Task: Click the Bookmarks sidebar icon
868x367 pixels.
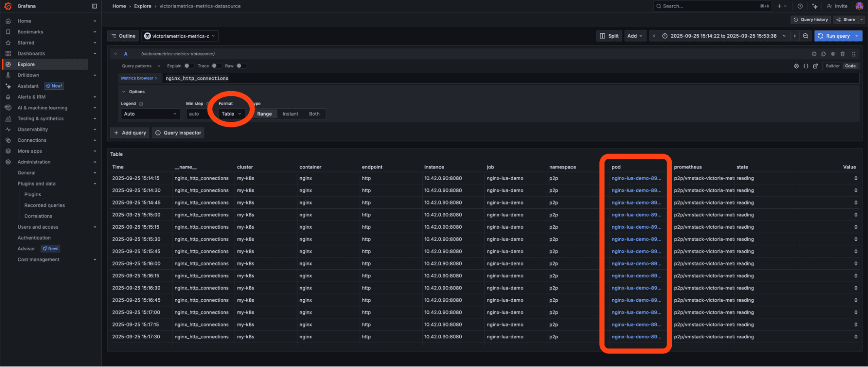Action: (x=8, y=32)
